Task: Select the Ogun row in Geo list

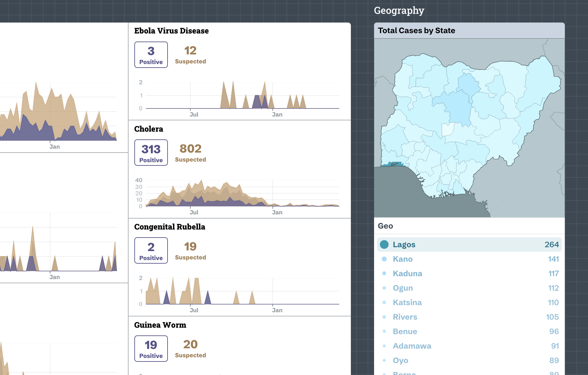Action: 469,288
